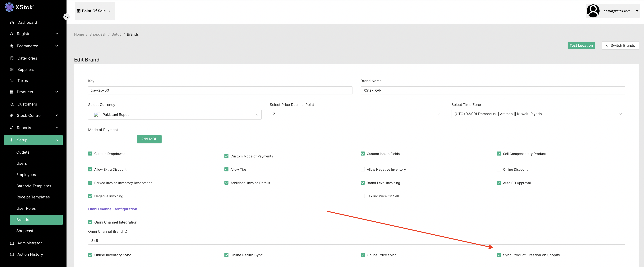Go to Outlets under Setup
The width and height of the screenshot is (644, 267).
pyautogui.click(x=23, y=152)
